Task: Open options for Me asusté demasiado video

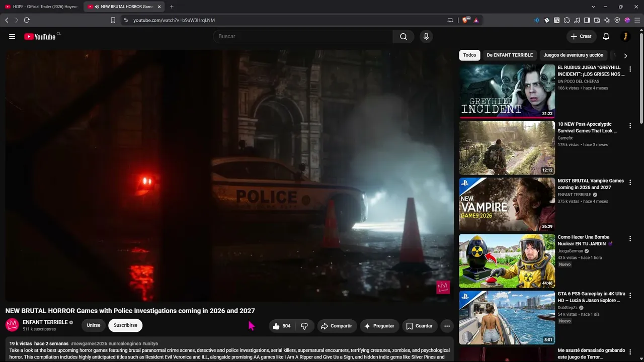Action: point(630,352)
